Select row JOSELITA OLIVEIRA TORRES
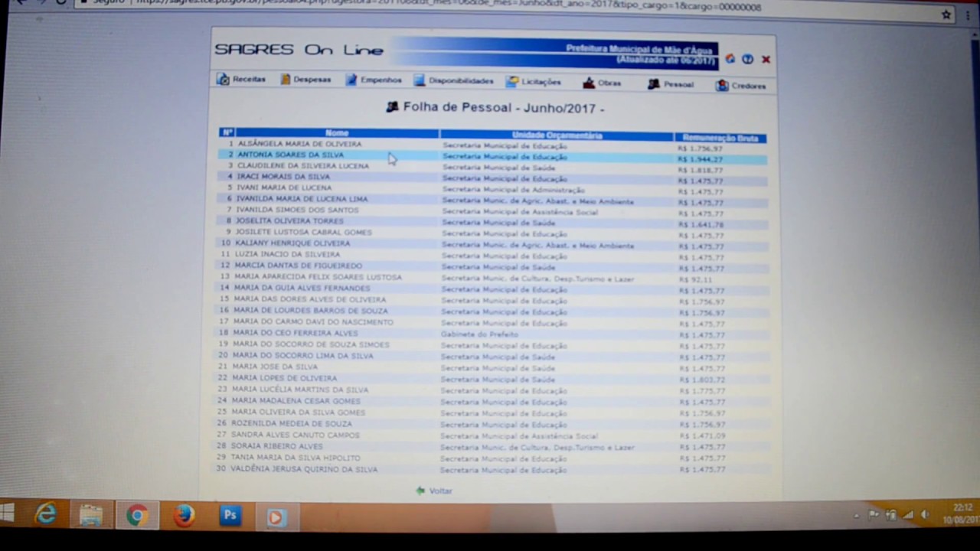The width and height of the screenshot is (980, 551). tap(492, 223)
